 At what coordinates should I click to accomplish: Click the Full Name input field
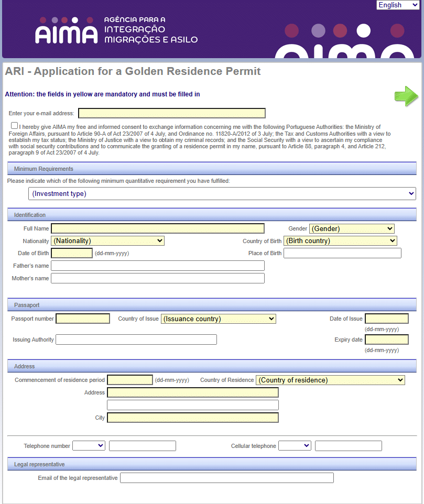coord(158,228)
